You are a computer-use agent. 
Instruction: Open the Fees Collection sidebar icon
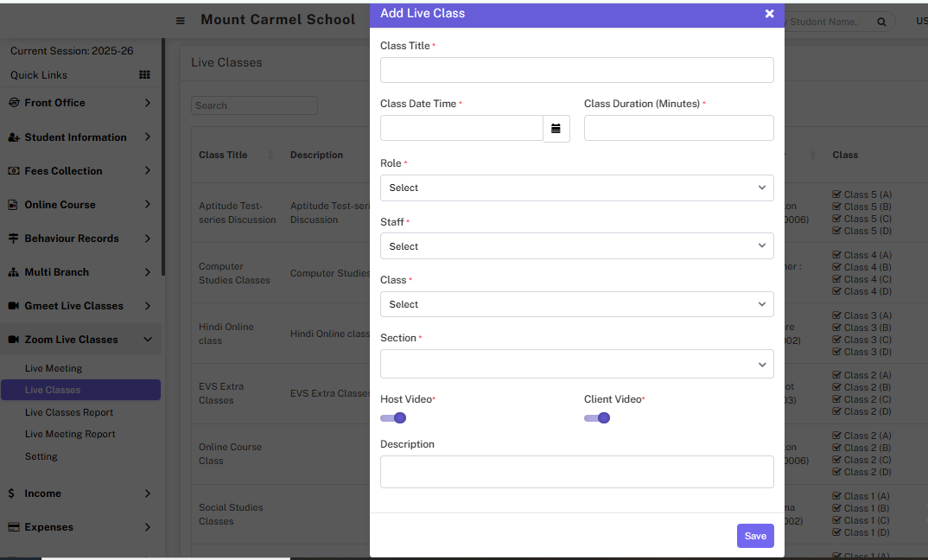click(12, 170)
